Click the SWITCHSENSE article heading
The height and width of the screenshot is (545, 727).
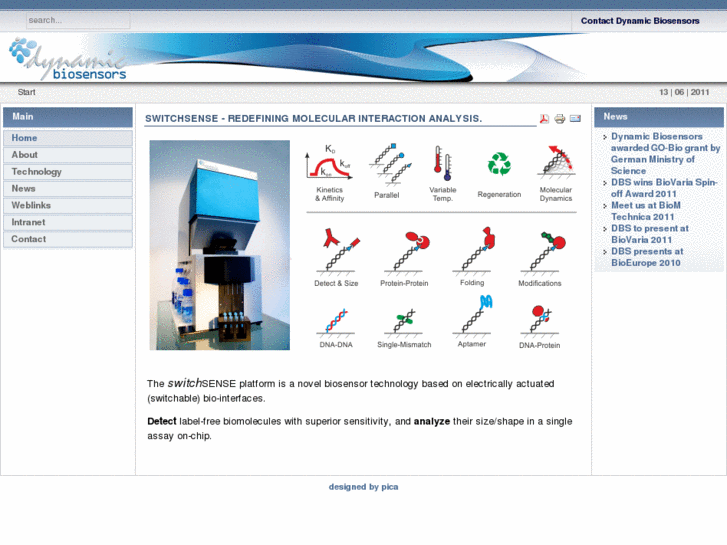tap(313, 119)
